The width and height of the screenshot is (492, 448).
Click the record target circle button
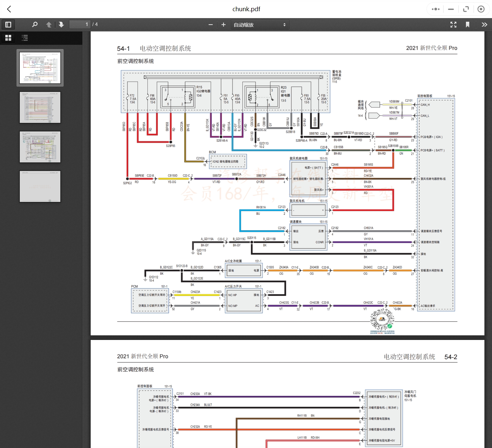pos(481,9)
